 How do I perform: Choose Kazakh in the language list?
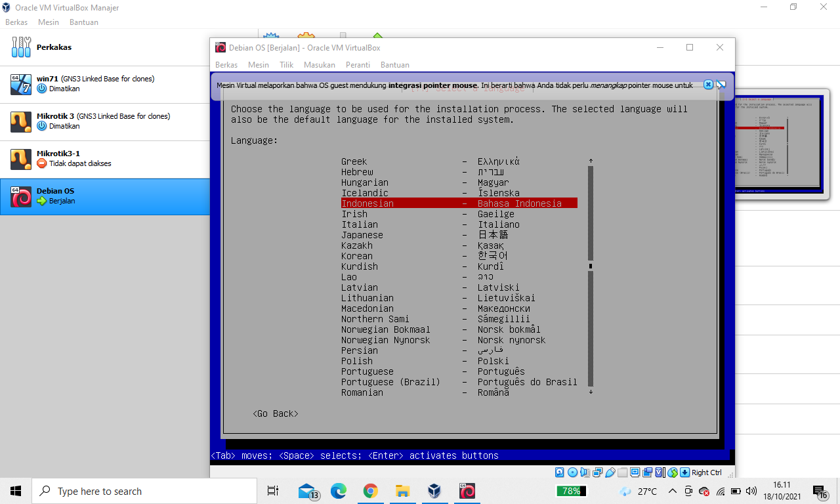click(459, 245)
